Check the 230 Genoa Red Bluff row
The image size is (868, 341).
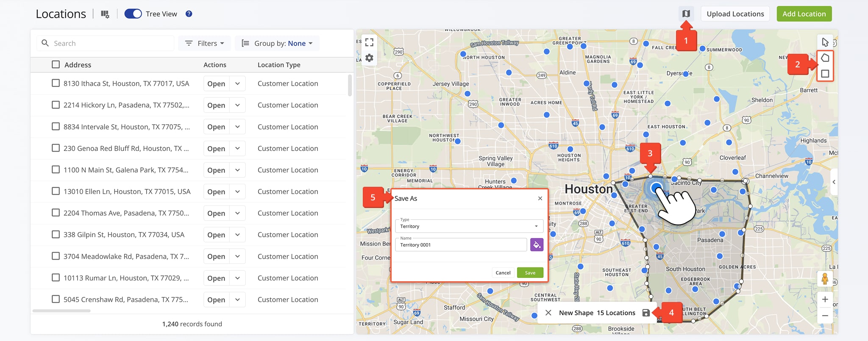(x=56, y=148)
